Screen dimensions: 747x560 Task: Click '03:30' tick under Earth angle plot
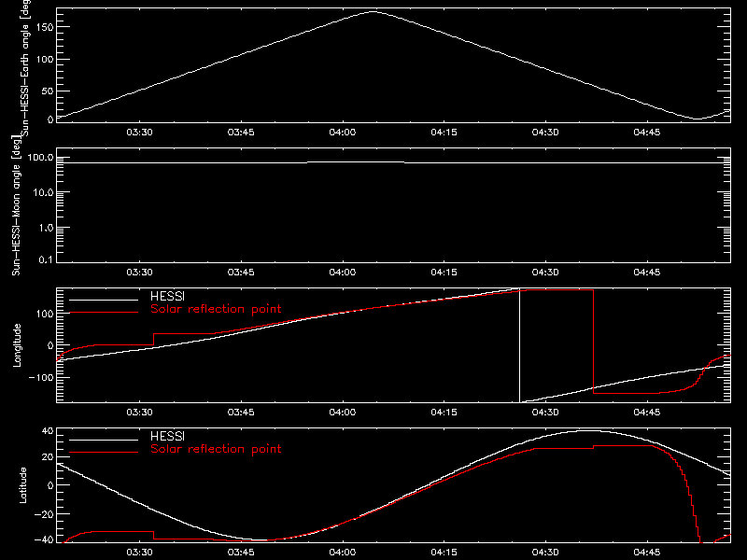(x=139, y=132)
